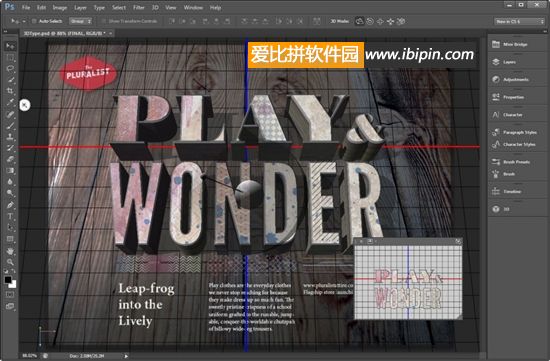Open the Filter menu
Viewport: 550px width, 361px height.
[x=139, y=7]
